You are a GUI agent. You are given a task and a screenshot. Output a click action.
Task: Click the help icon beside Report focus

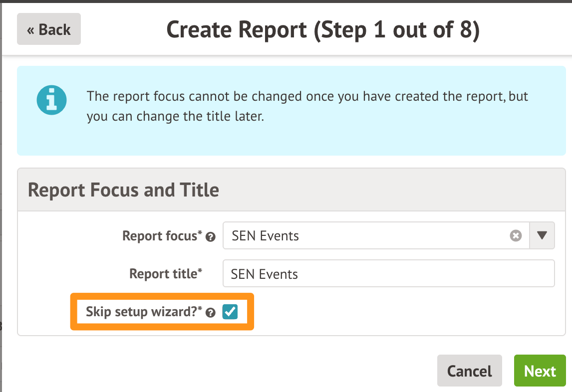coord(211,237)
